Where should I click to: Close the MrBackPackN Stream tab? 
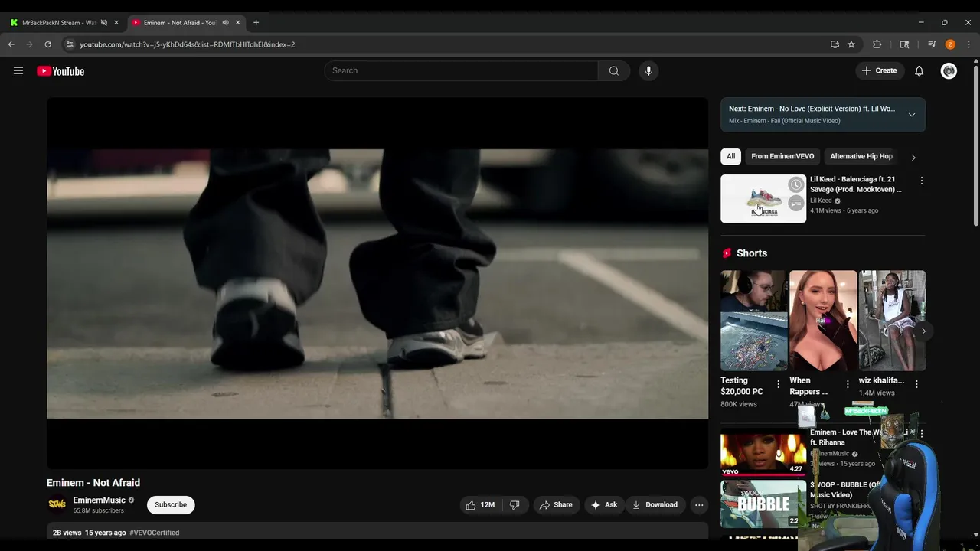coord(116,22)
